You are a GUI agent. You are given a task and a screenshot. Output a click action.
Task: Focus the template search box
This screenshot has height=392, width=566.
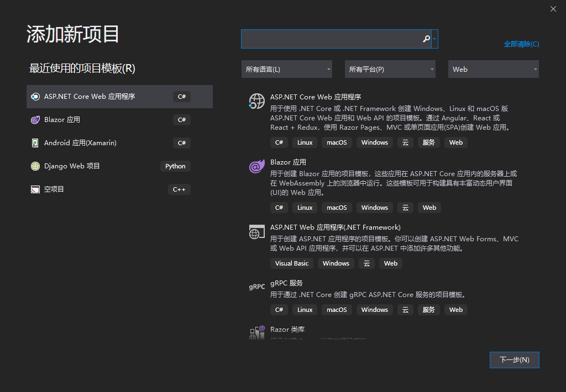click(336, 39)
